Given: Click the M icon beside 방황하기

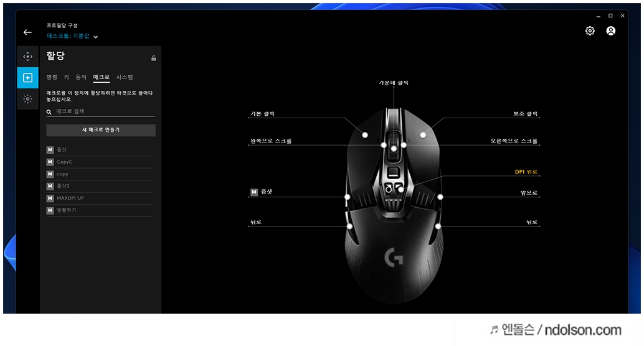Looking at the screenshot, I should click(50, 210).
